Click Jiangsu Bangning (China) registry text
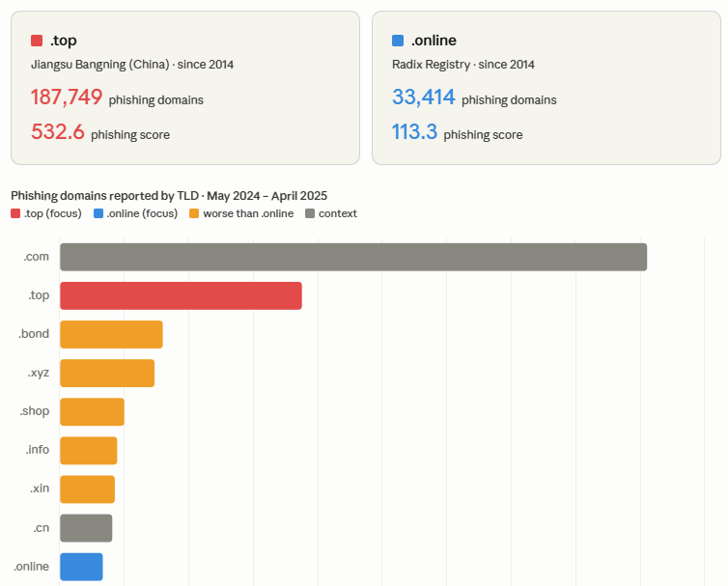The width and height of the screenshot is (728, 586). click(132, 65)
